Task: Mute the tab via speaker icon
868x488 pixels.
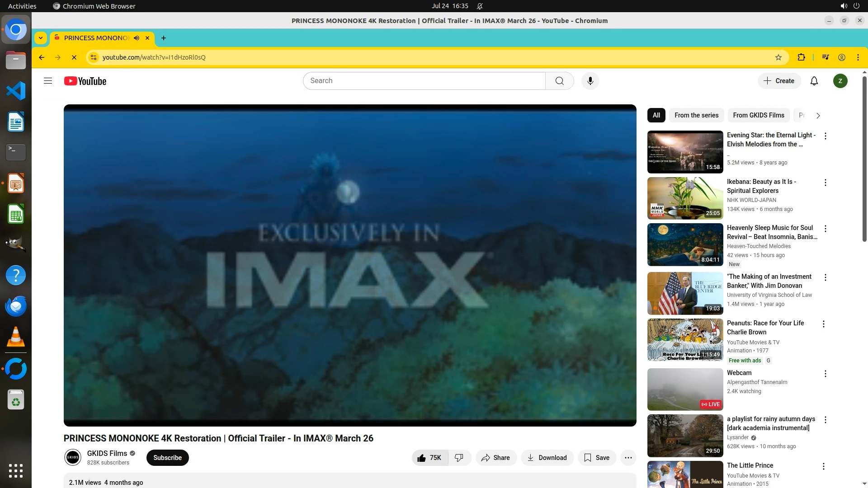Action: [137, 38]
